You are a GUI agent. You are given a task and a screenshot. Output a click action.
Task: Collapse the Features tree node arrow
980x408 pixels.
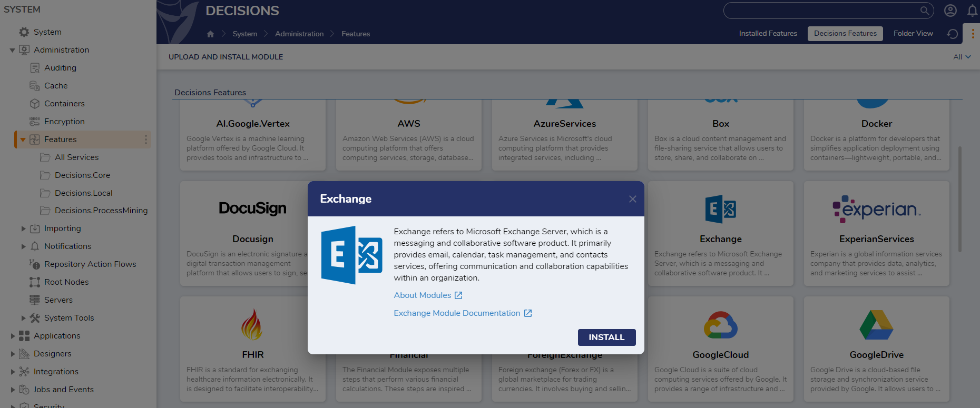23,140
